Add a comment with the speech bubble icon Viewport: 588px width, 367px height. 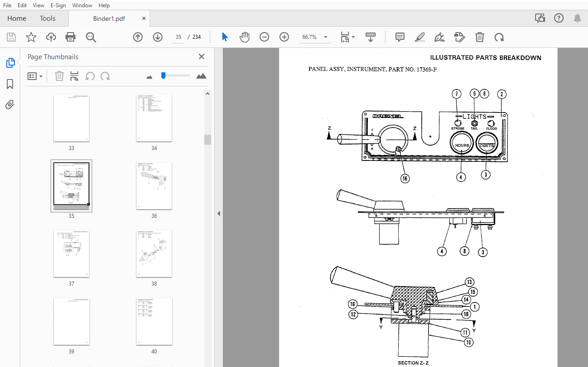click(x=400, y=37)
